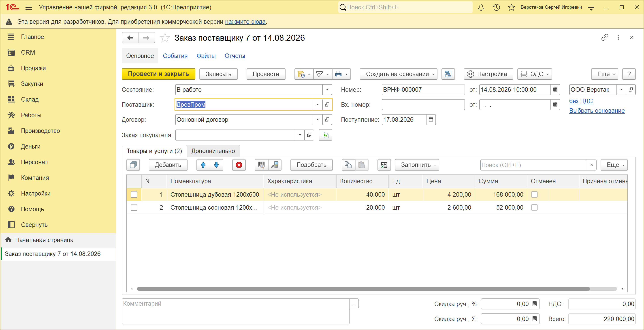Copy rows icon in table toolbar
644x330 pixels.
click(x=348, y=165)
